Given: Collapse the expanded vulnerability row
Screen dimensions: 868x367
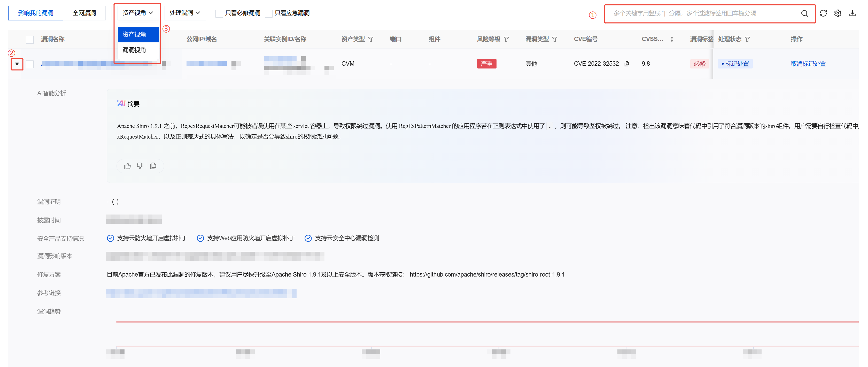Looking at the screenshot, I should coord(17,64).
